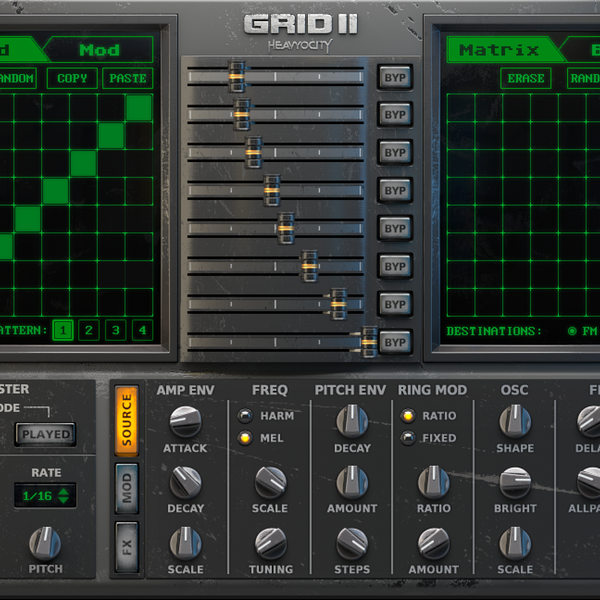Image resolution: width=600 pixels, height=600 pixels.
Task: Toggle the first row BYP button
Action: point(395,77)
